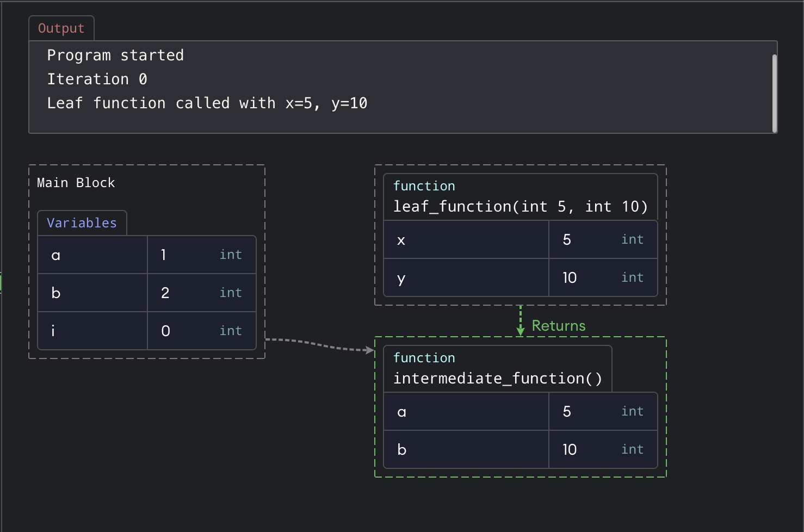This screenshot has height=532, width=804.
Task: Click the intermediate_function() header
Action: (498, 369)
